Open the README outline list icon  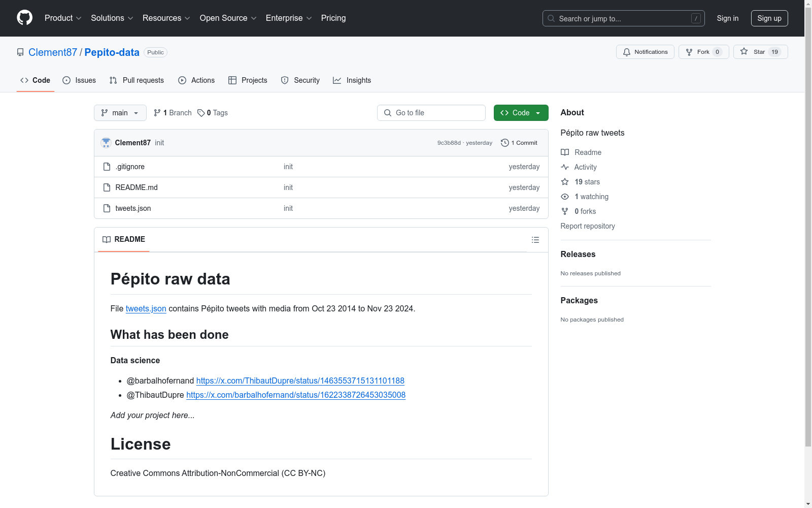pos(535,240)
